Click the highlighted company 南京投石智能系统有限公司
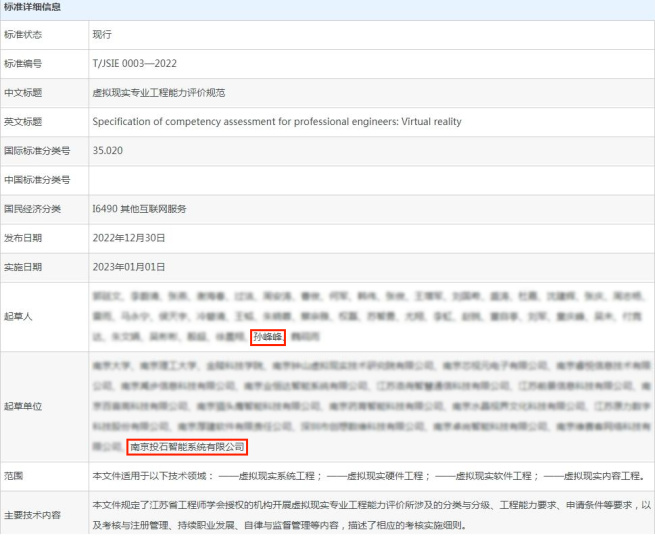The height and width of the screenshot is (536, 655). click(186, 446)
